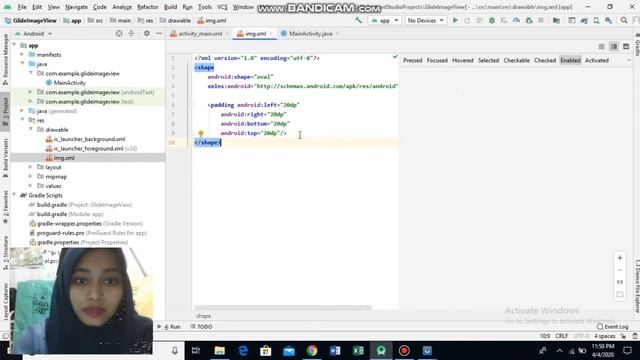Image resolution: width=640 pixels, height=360 pixels.
Task: Open the Event Log
Action: [x=612, y=327]
